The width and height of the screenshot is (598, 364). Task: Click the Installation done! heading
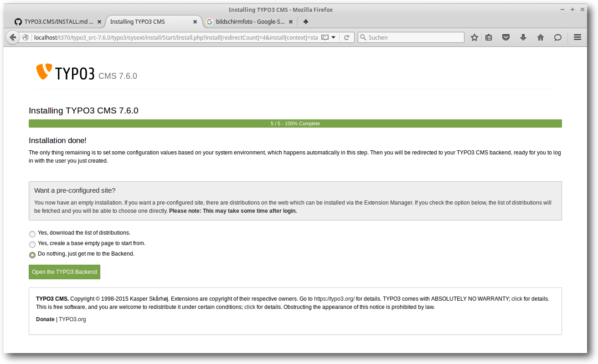pyautogui.click(x=57, y=140)
